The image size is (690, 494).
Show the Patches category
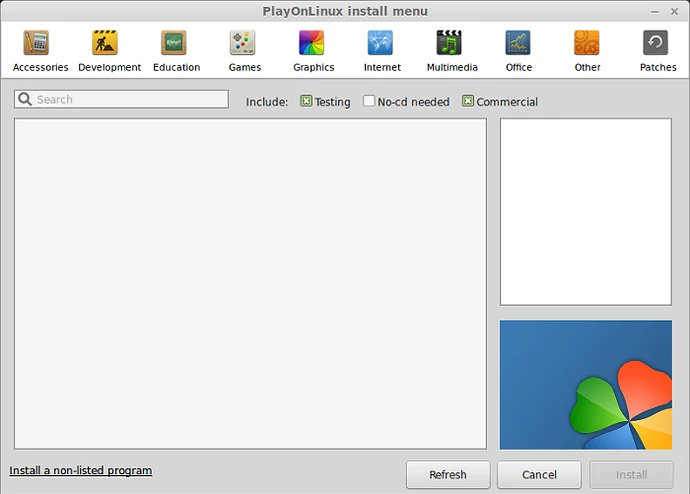click(657, 44)
